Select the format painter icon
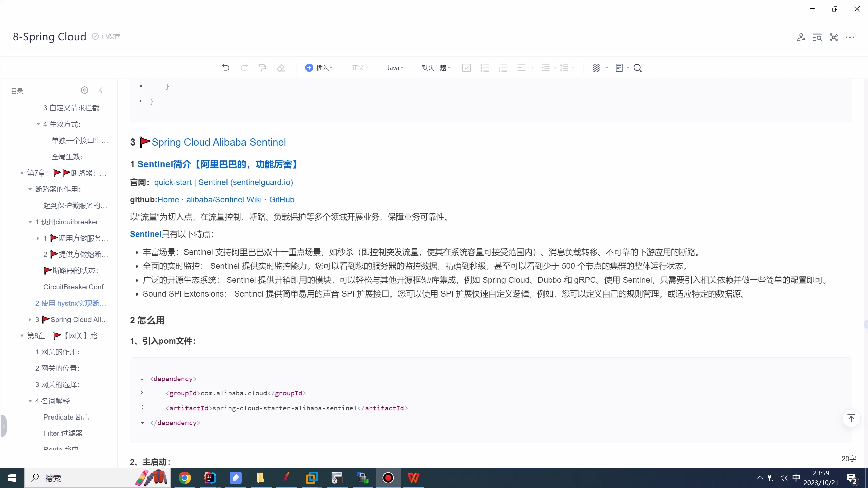This screenshot has width=868, height=488. (x=263, y=68)
